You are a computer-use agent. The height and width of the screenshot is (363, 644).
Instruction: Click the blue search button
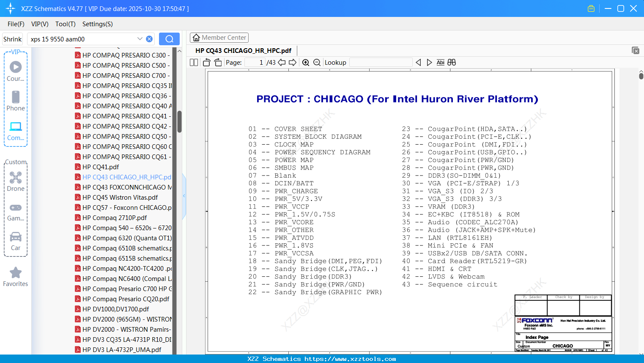tap(169, 39)
